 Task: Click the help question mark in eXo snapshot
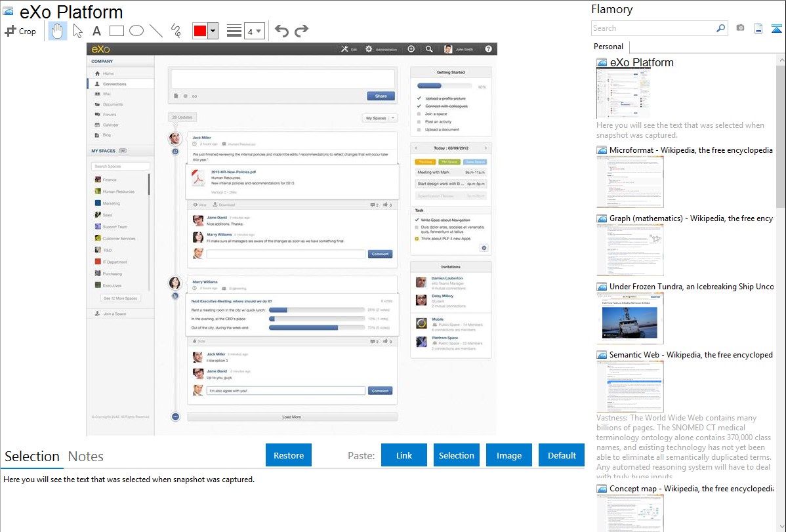(488, 49)
